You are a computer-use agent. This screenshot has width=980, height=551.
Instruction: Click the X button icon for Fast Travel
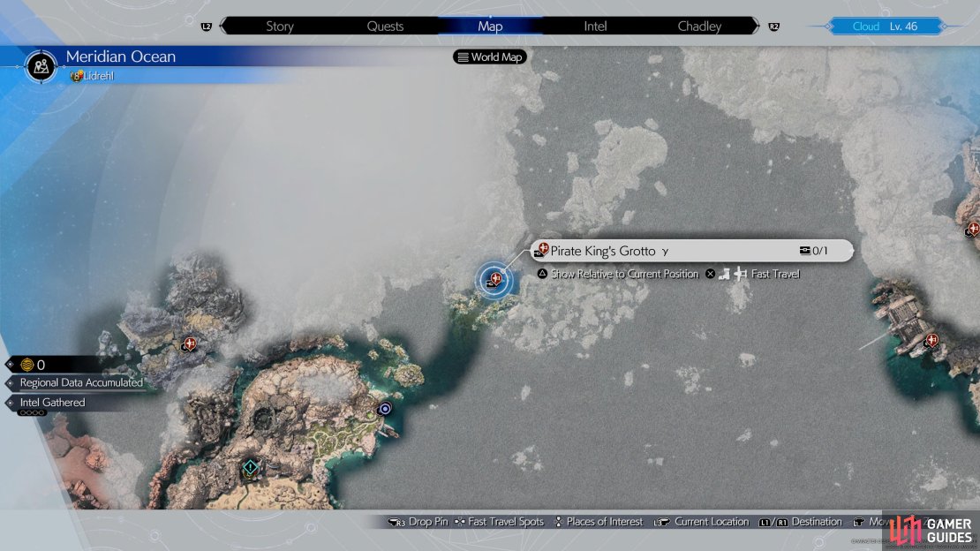click(x=710, y=274)
